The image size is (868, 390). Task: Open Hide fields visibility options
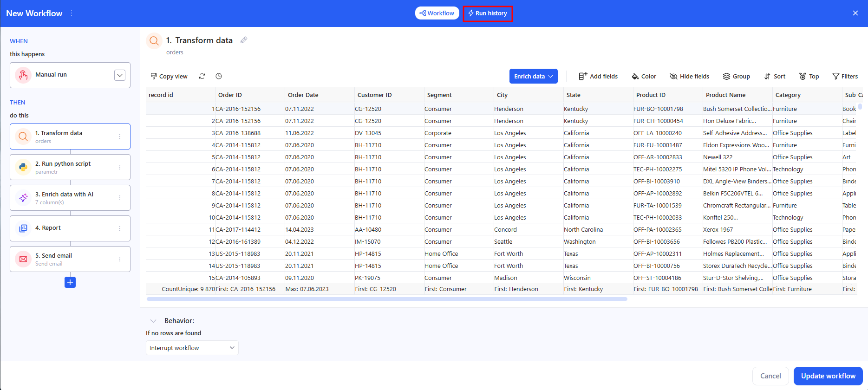point(689,76)
